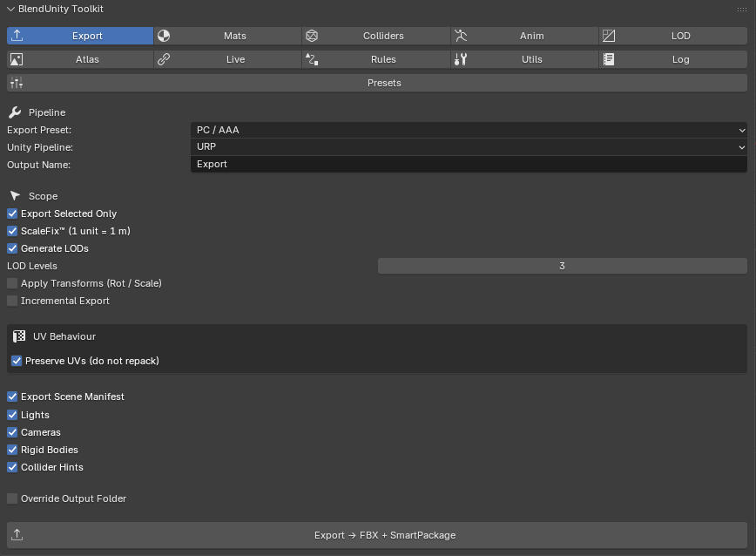Uncheck Preserve UVs (do not repack)
This screenshot has height=556, width=756.
[x=17, y=361]
